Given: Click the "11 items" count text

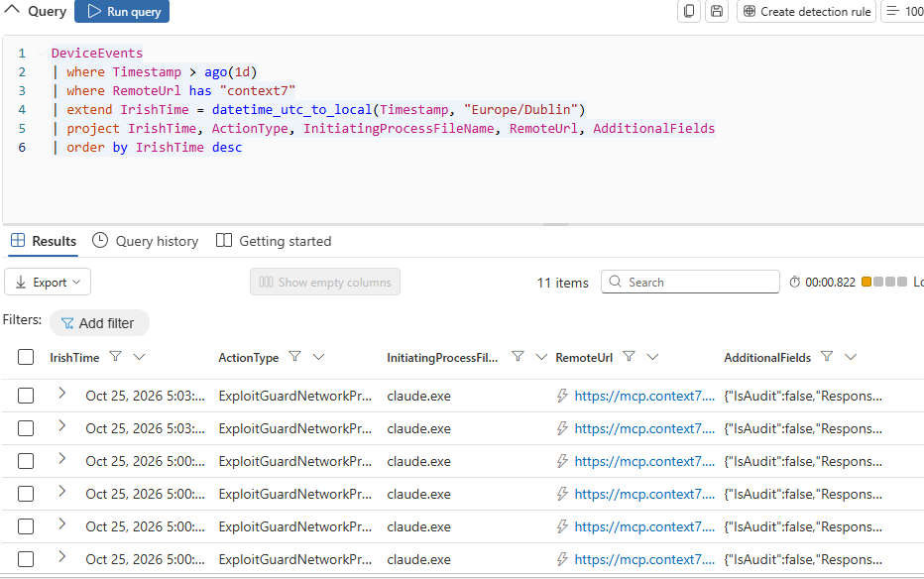Looking at the screenshot, I should click(563, 283).
